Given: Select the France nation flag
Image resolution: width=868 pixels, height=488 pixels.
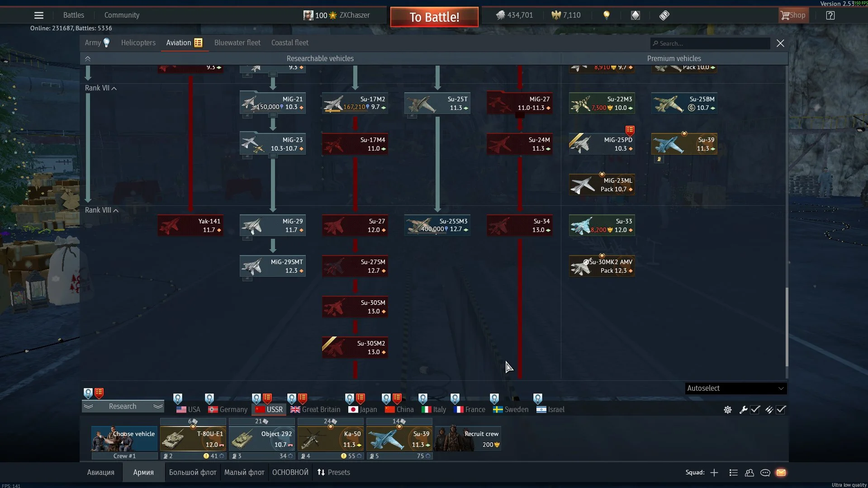Looking at the screenshot, I should [470, 410].
